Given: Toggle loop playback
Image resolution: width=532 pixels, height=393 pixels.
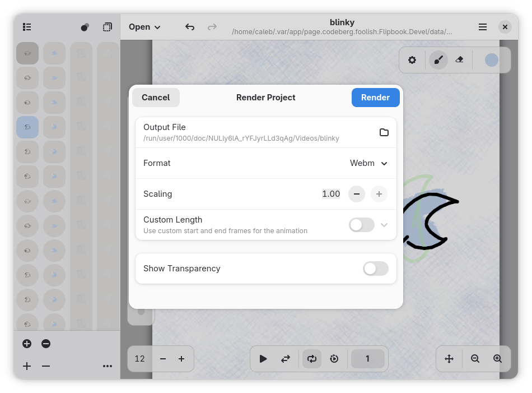Looking at the screenshot, I should [x=312, y=359].
